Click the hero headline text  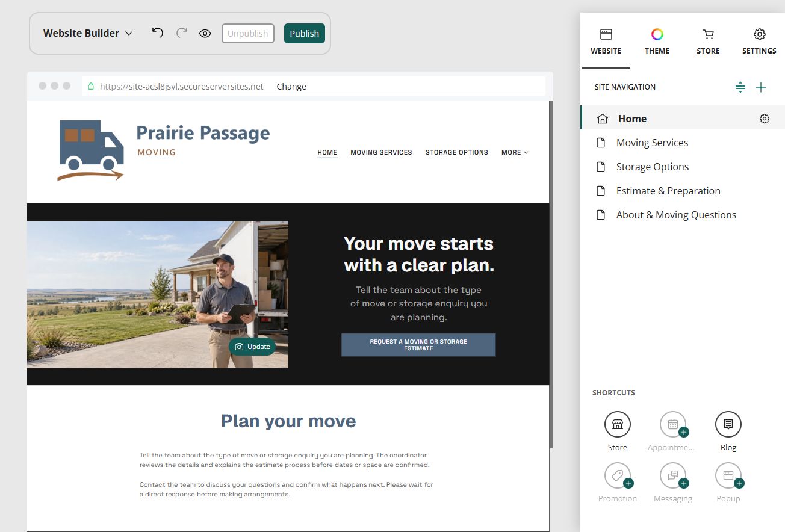tap(418, 254)
